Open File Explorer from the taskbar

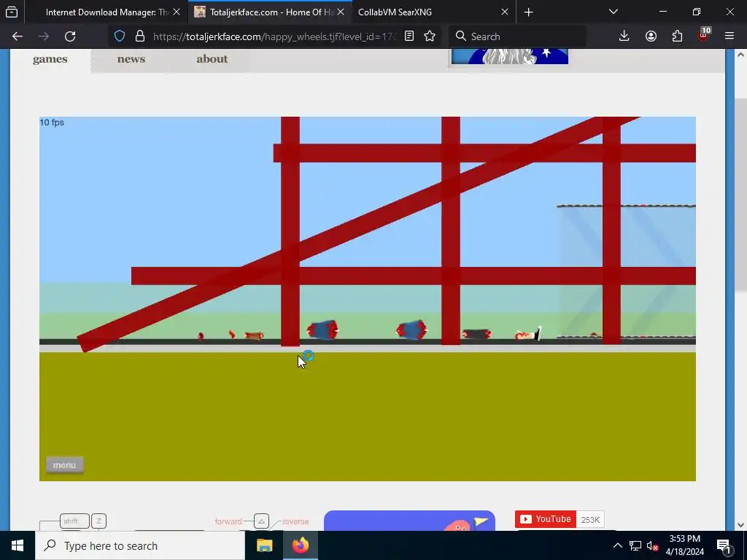264,545
